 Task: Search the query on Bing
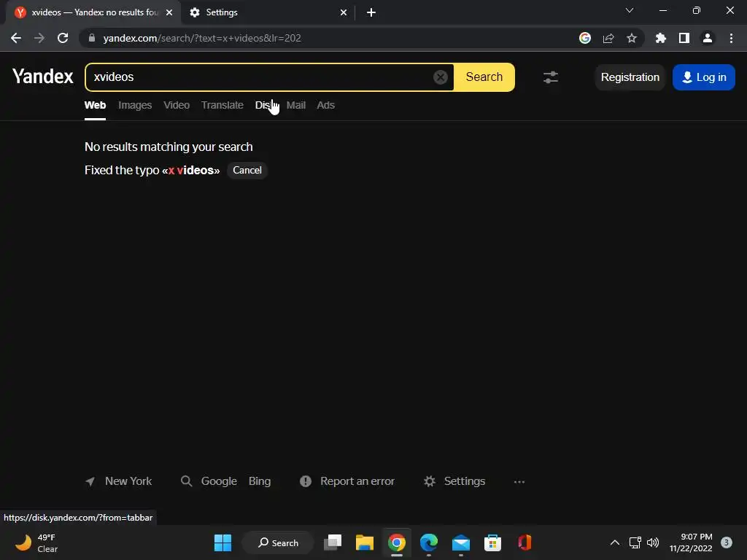[x=260, y=481]
